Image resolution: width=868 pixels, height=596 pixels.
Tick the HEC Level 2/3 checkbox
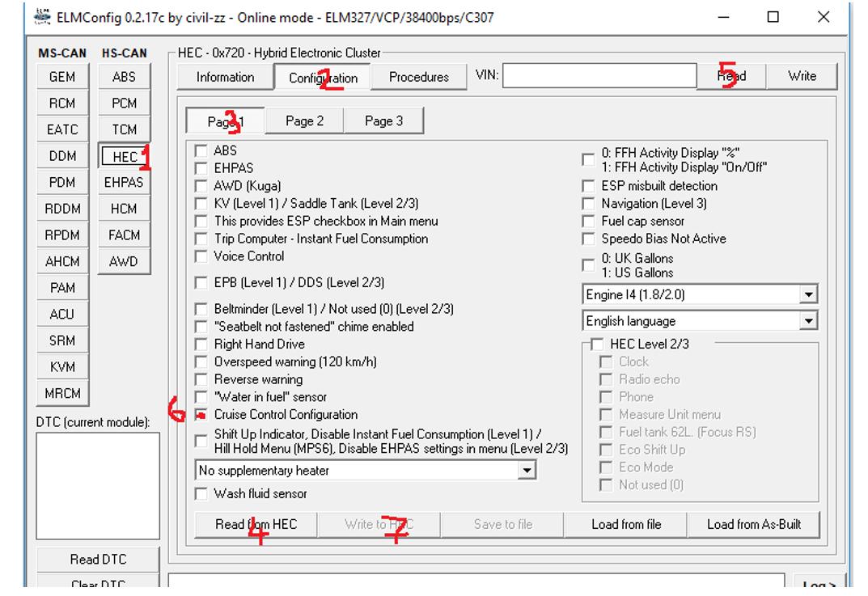click(x=597, y=344)
